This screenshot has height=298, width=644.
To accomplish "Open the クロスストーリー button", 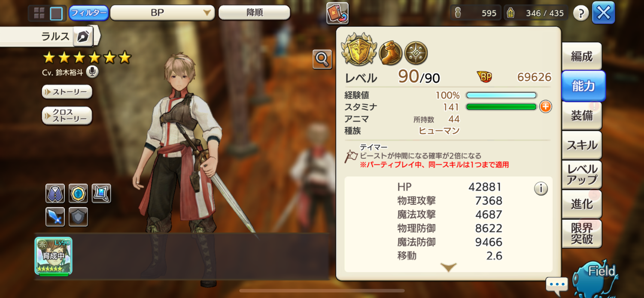I will coord(67,116).
